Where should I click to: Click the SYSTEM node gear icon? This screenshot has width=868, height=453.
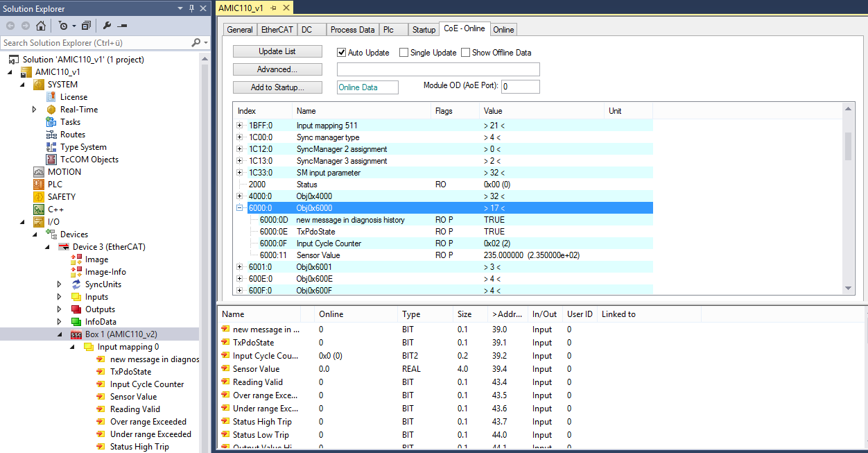(39, 85)
